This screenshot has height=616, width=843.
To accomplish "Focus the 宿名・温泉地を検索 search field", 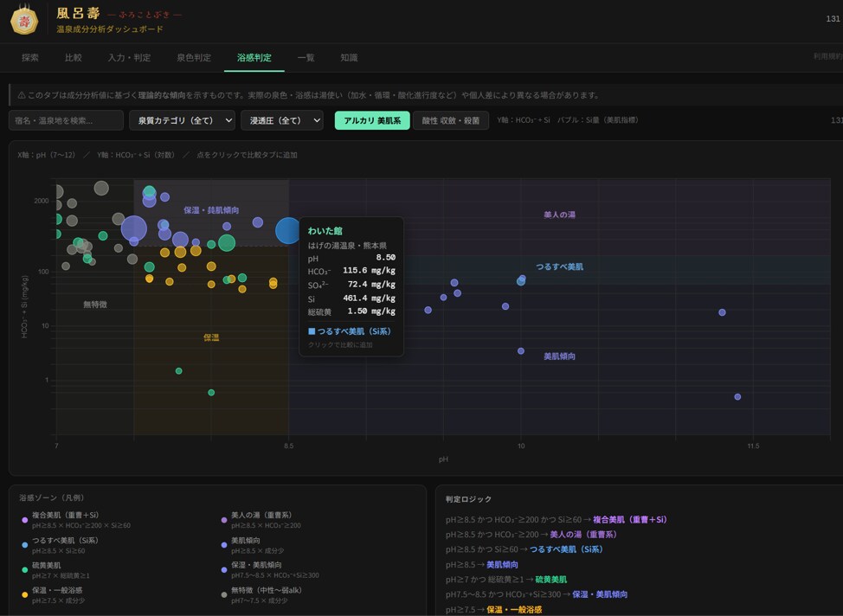I will click(66, 120).
